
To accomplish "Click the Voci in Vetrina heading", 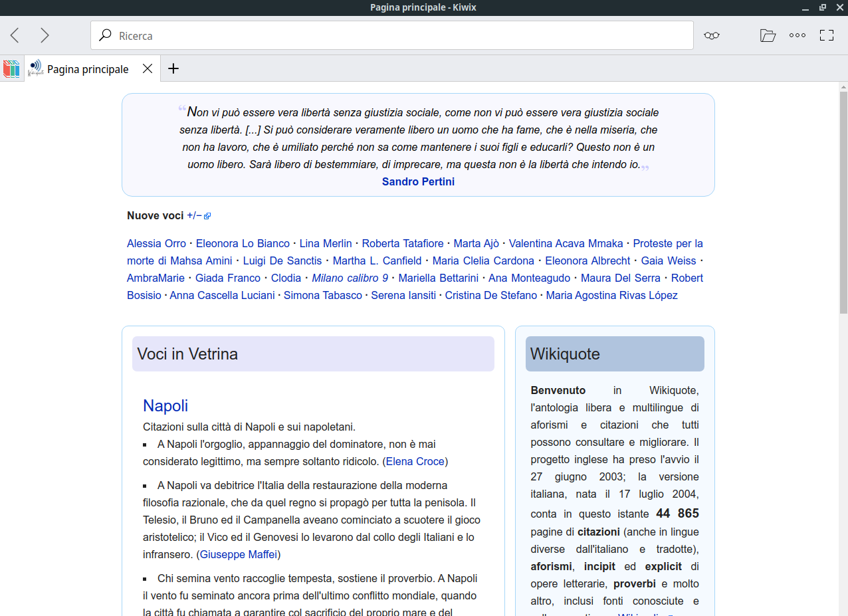I will pos(187,354).
